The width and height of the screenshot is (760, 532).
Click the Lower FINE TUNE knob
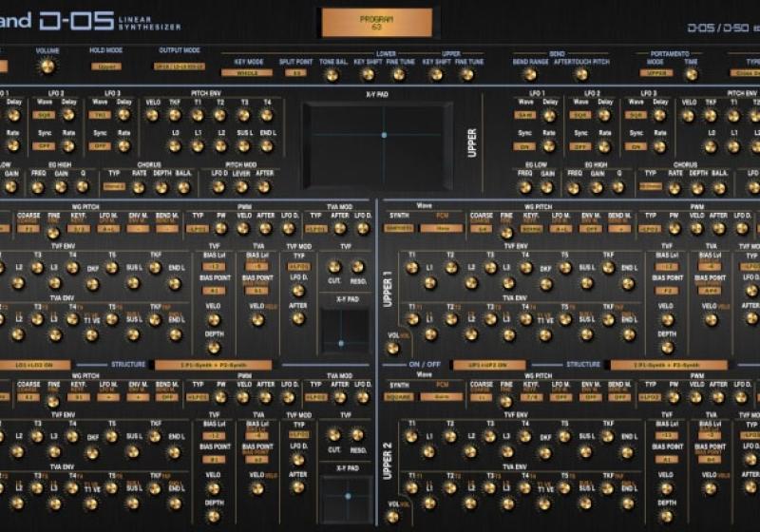[x=399, y=75]
